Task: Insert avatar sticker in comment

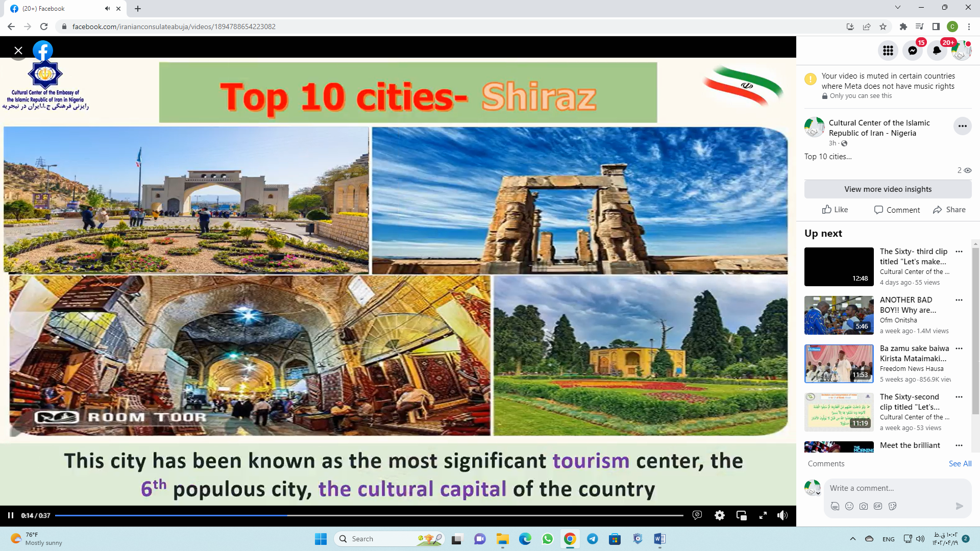Action: click(835, 506)
